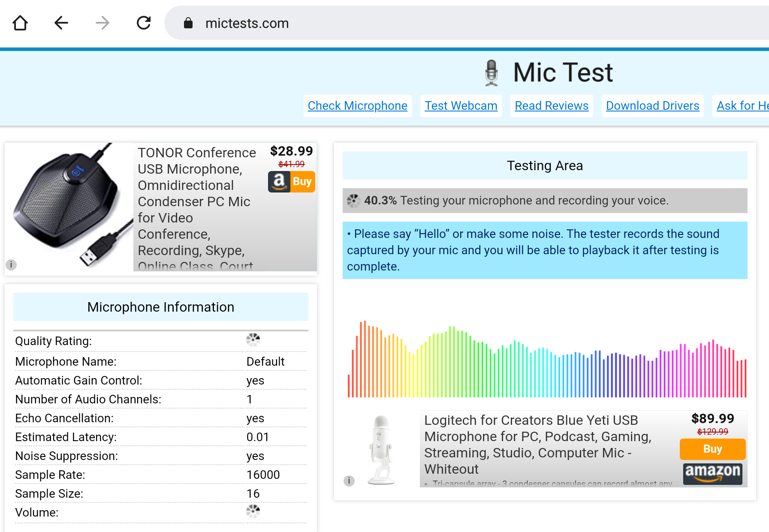This screenshot has height=532, width=769.
Task: Click the Volume loading spinner
Action: [253, 511]
